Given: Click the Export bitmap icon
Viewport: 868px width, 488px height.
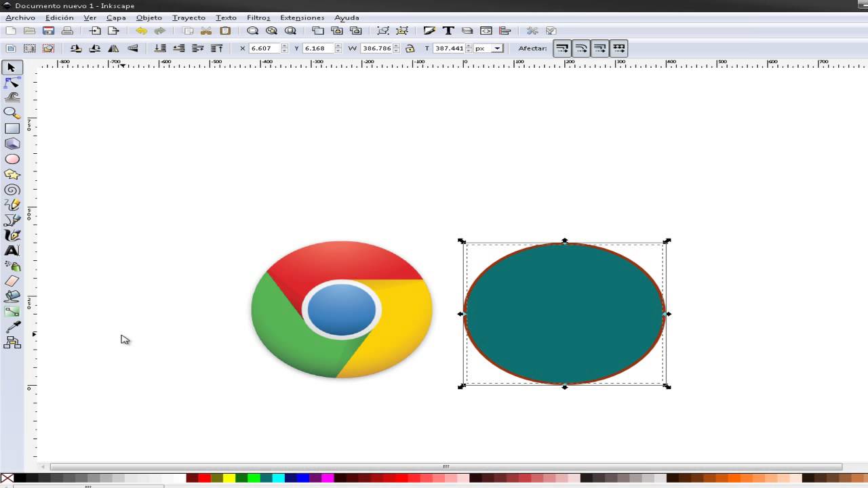Looking at the screenshot, I should click(113, 30).
